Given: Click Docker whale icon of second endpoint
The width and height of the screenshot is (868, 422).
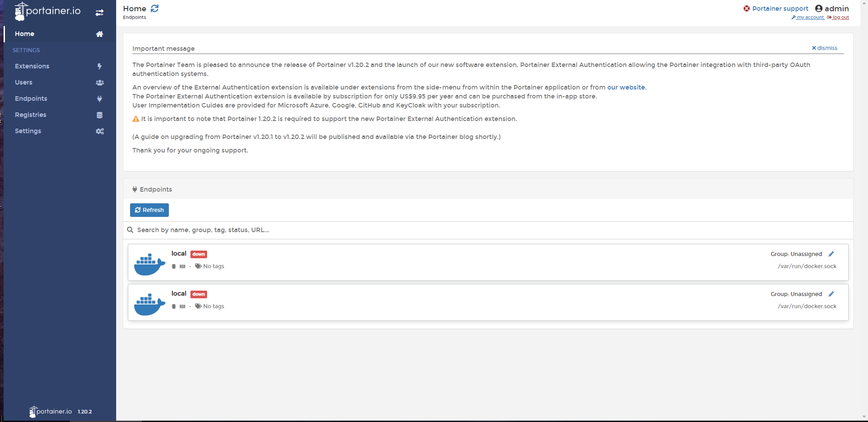Looking at the screenshot, I should coord(149,304).
